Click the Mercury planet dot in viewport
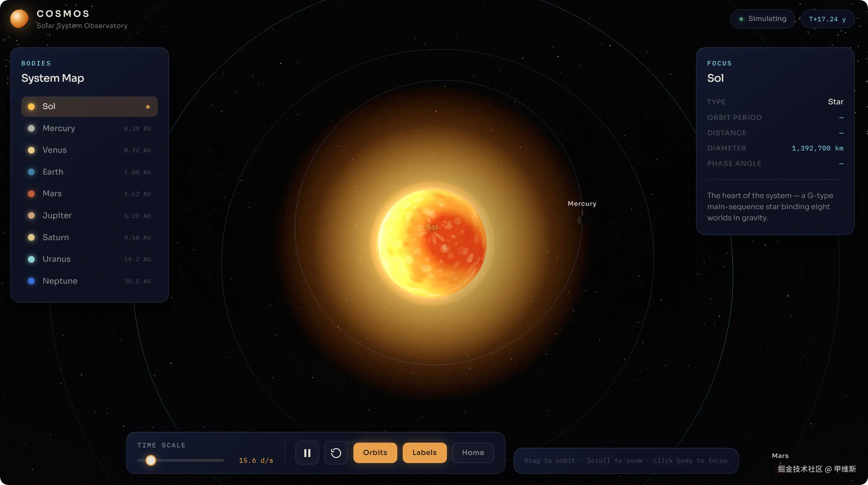This screenshot has width=868, height=485. 581,220
